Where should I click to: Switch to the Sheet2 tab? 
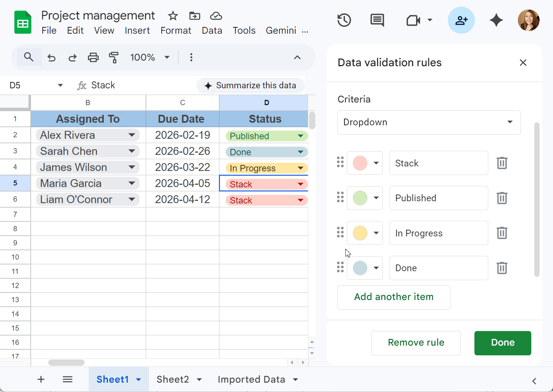click(173, 379)
